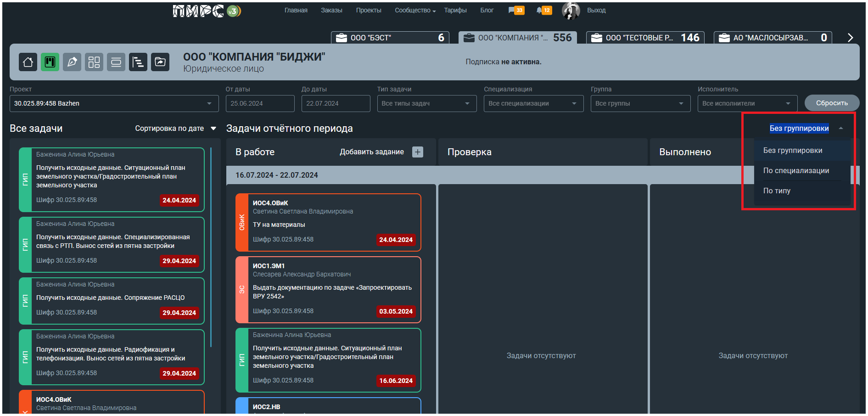868x416 pixels.
Task: Choose Без группировки option in list
Action: tap(802, 151)
